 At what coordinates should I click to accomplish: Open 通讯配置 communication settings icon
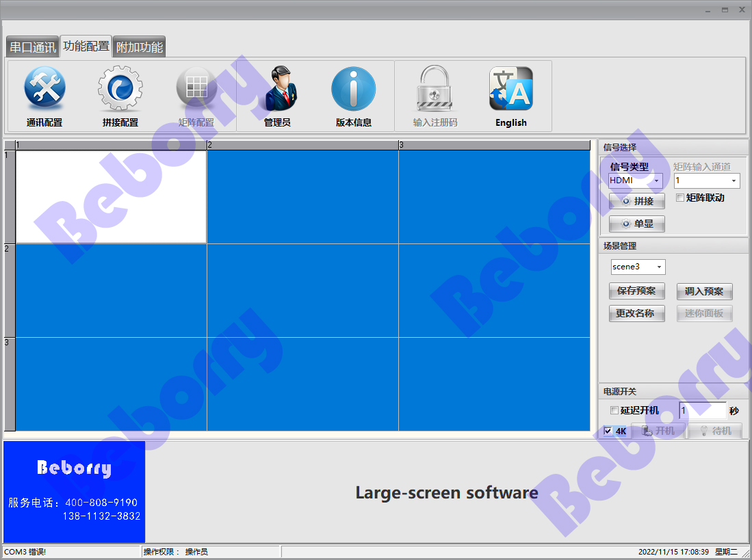pyautogui.click(x=44, y=96)
